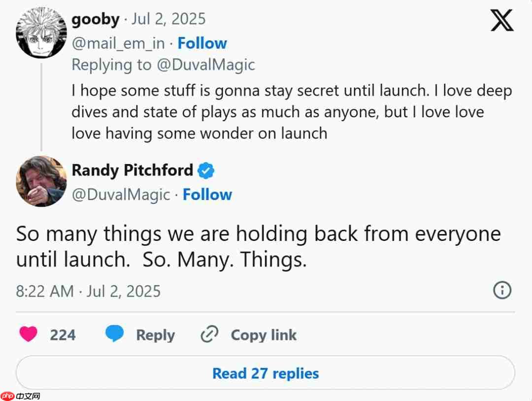Follow the @mail_em_in account
Screen dimensions: 532x401
click(202, 43)
